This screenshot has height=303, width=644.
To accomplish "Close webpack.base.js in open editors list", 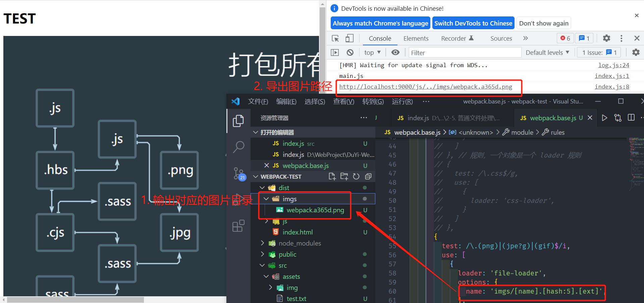I will point(267,165).
